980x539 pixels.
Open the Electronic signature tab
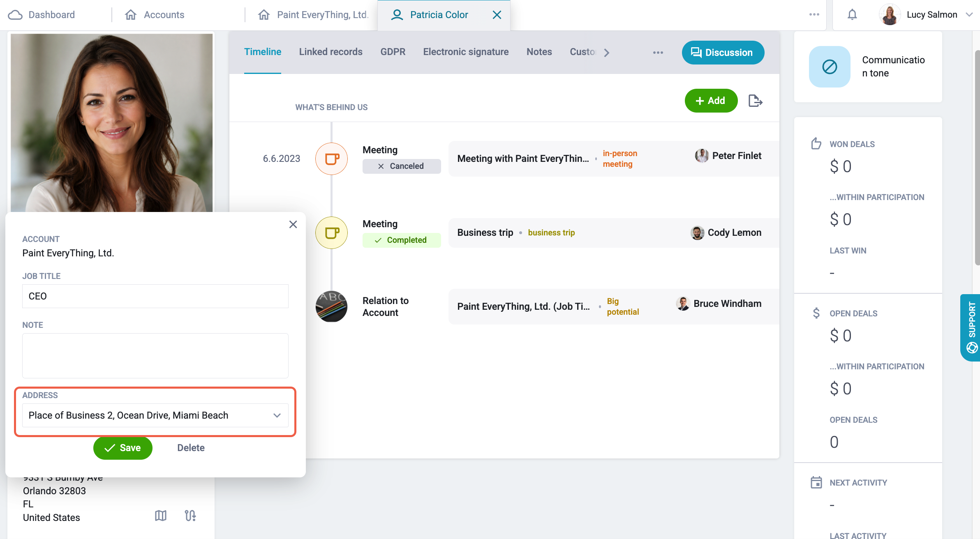click(466, 52)
